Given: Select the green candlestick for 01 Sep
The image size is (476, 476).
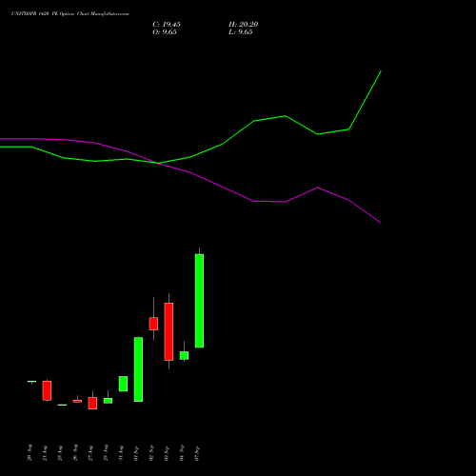Looking at the screenshot, I should pos(138,369).
